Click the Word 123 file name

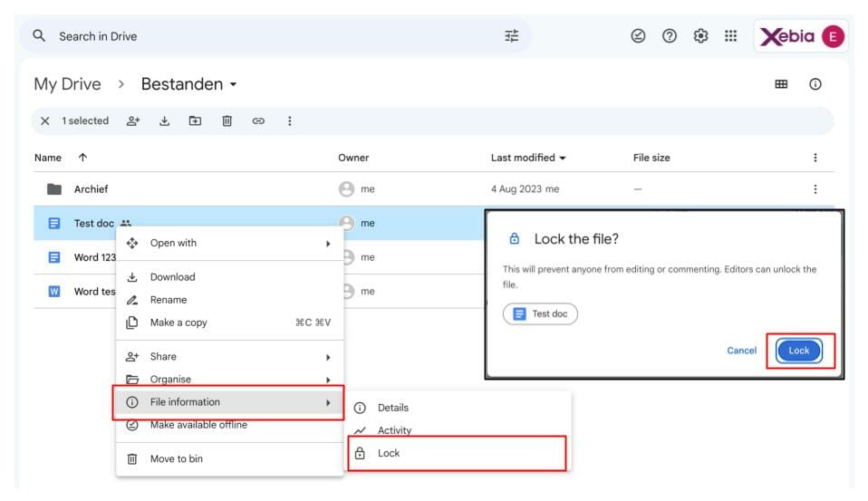point(94,257)
